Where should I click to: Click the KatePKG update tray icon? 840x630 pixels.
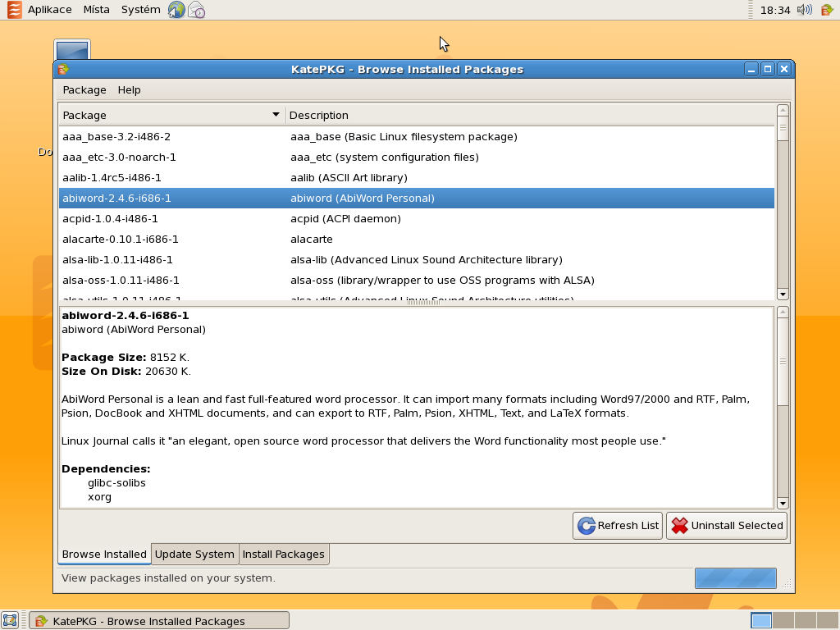point(827,10)
